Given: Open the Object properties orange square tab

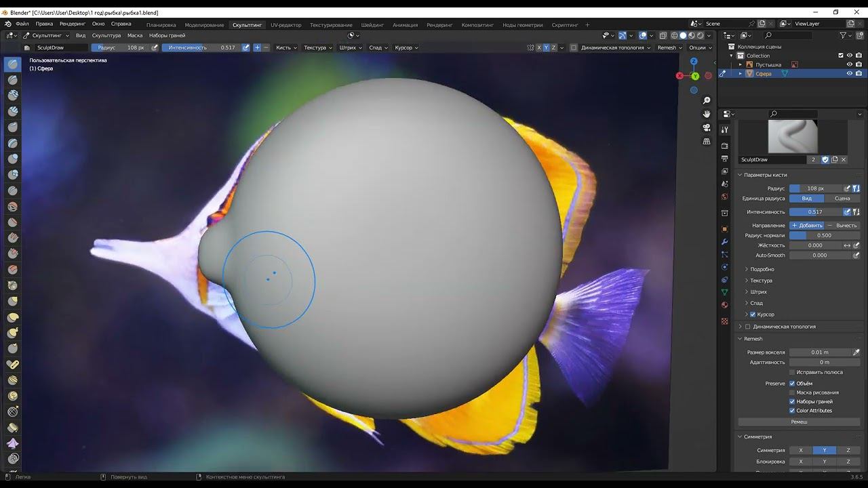Looking at the screenshot, I should click(725, 229).
